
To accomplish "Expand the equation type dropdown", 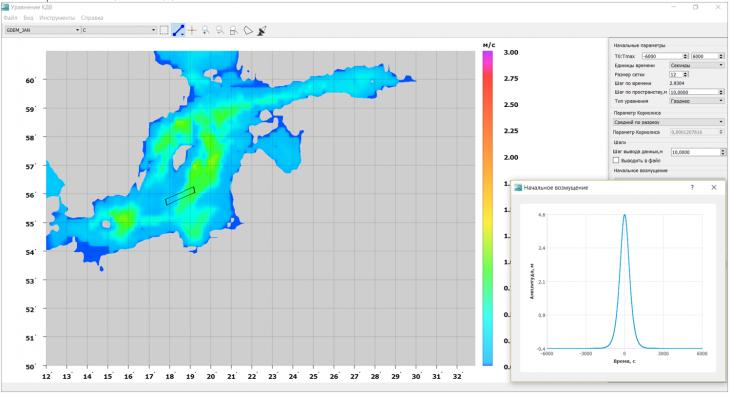I will click(697, 101).
